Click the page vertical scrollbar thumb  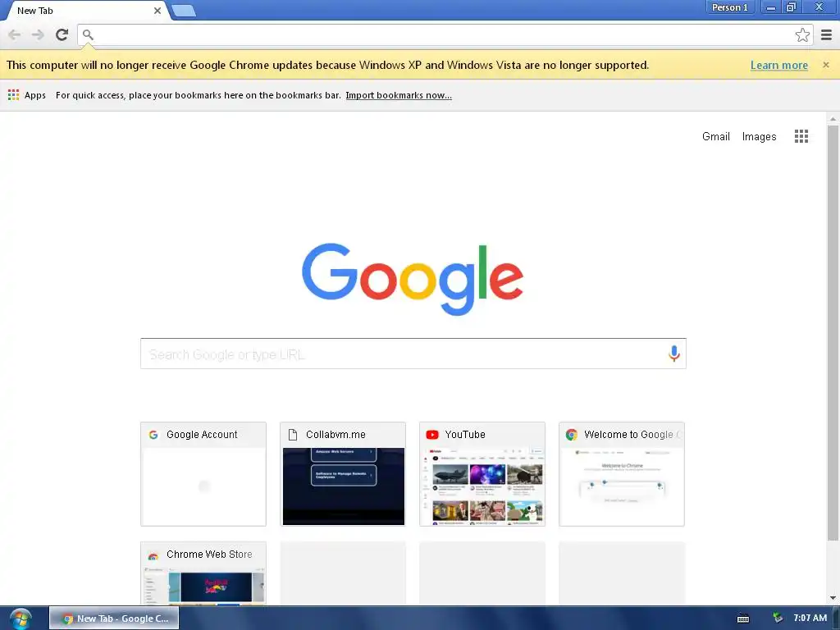tap(833, 332)
